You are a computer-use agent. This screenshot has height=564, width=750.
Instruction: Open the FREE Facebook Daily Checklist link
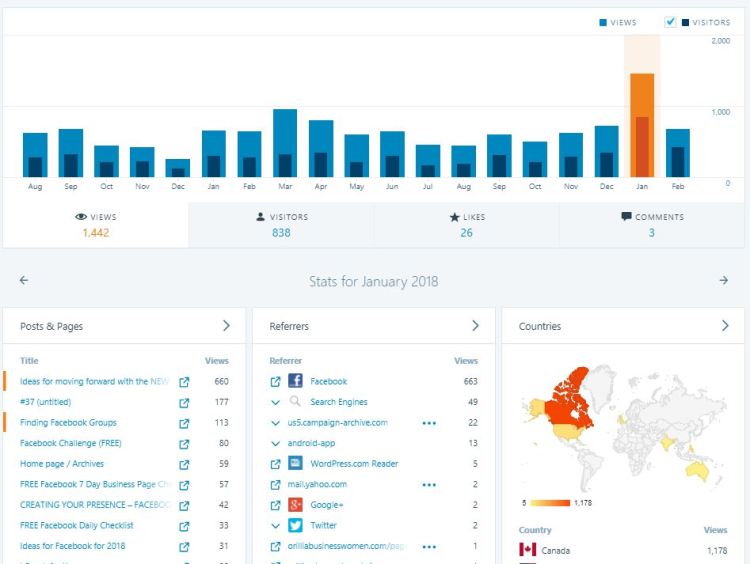(77, 526)
